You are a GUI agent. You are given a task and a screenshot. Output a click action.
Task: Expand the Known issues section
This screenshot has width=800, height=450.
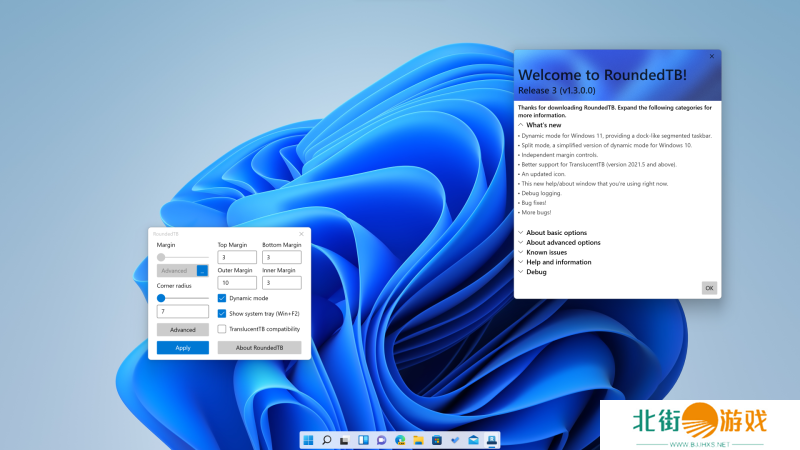tap(521, 252)
